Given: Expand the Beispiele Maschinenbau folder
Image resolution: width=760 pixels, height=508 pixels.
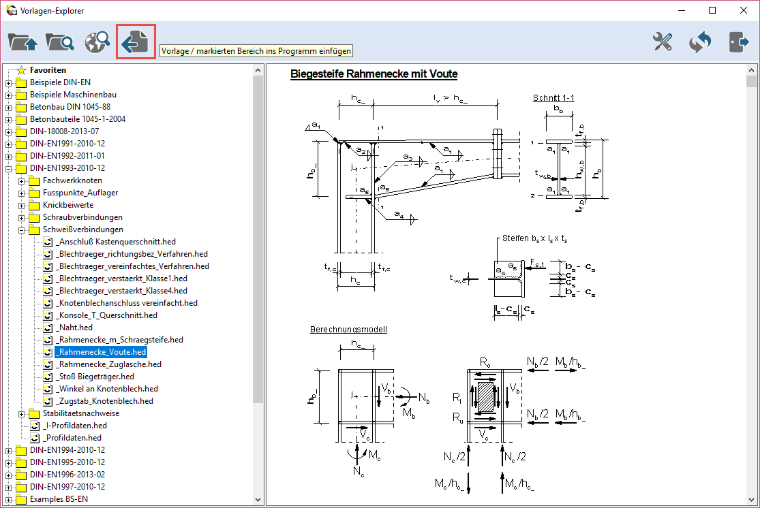Looking at the screenshot, I should point(9,95).
